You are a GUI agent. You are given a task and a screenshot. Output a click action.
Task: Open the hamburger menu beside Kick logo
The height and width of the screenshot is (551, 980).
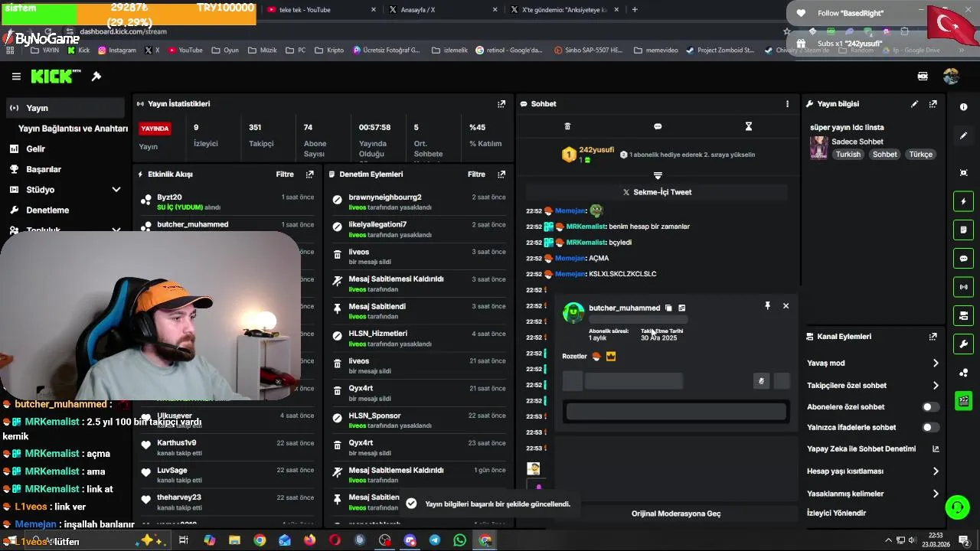16,77
